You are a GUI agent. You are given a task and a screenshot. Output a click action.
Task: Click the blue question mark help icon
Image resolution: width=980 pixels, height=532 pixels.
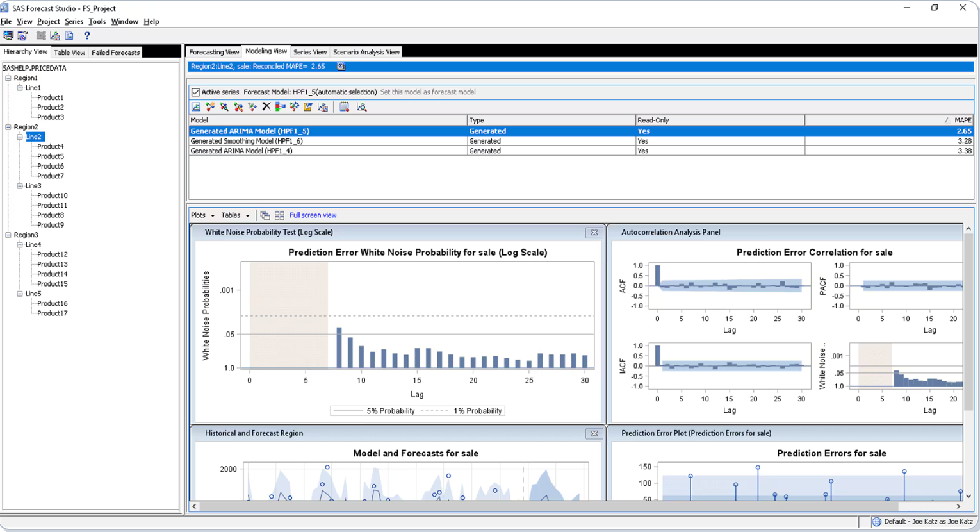(87, 36)
